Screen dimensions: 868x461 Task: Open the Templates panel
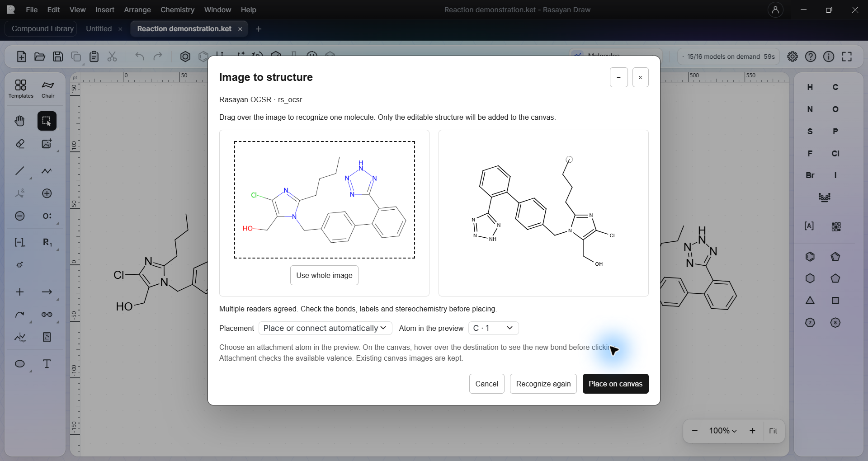pyautogui.click(x=21, y=89)
